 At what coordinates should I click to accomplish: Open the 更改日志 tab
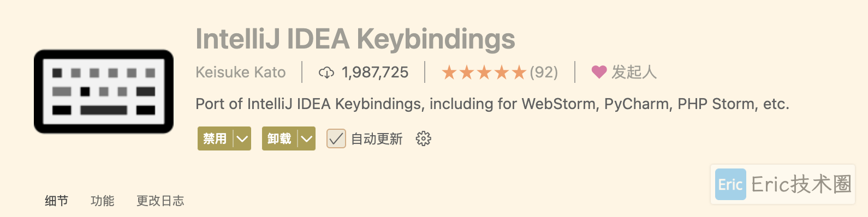tap(160, 201)
